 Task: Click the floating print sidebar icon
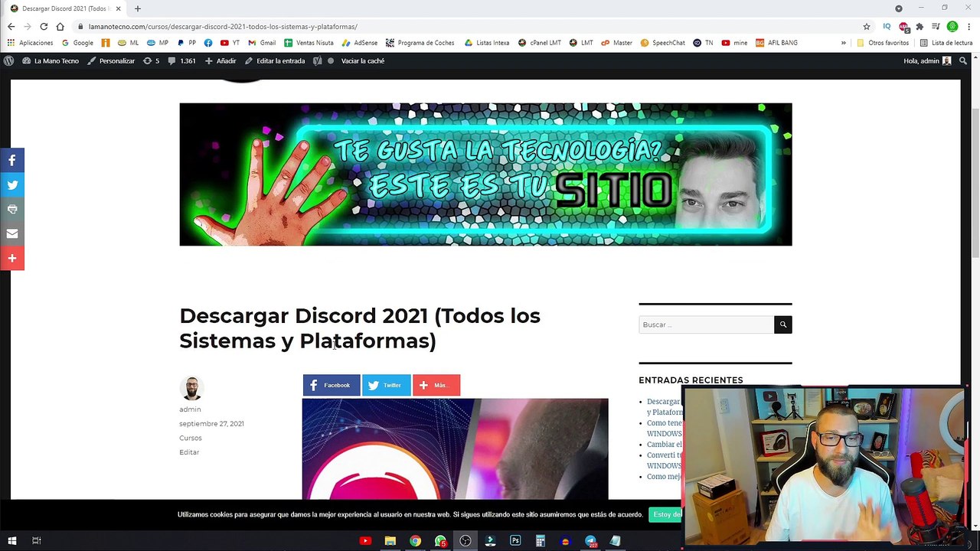coord(12,210)
